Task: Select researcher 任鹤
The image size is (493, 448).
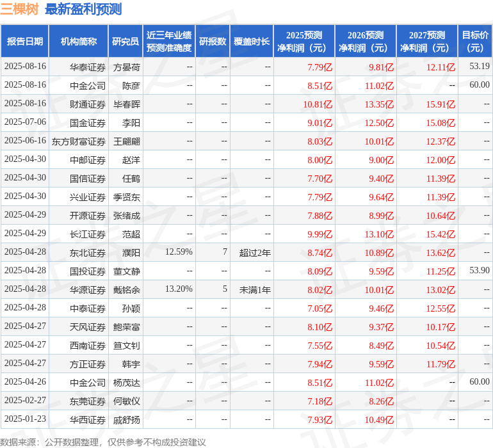Action: [x=131, y=179]
